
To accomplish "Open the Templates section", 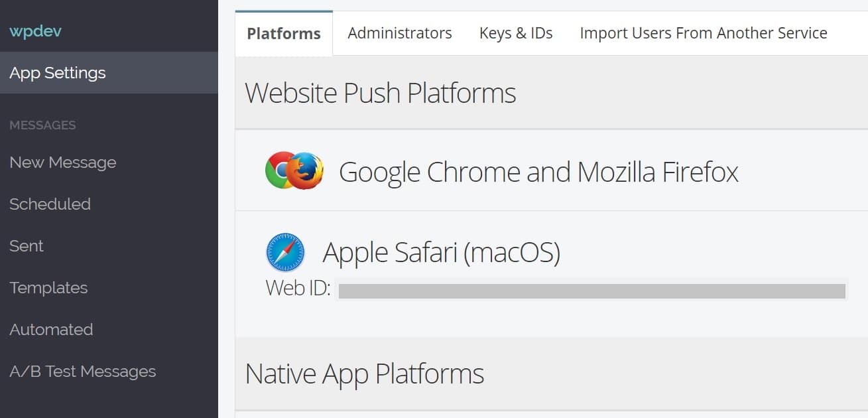I will pos(48,287).
